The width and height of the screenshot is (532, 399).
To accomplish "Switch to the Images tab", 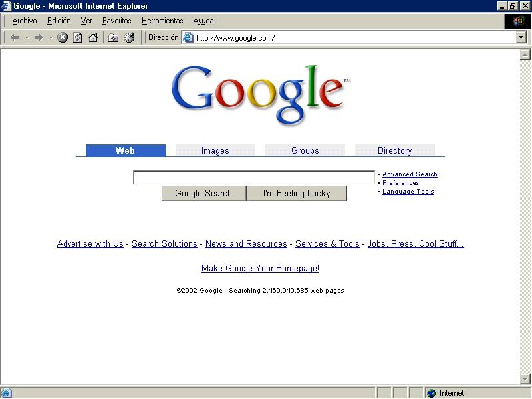I will (x=215, y=151).
